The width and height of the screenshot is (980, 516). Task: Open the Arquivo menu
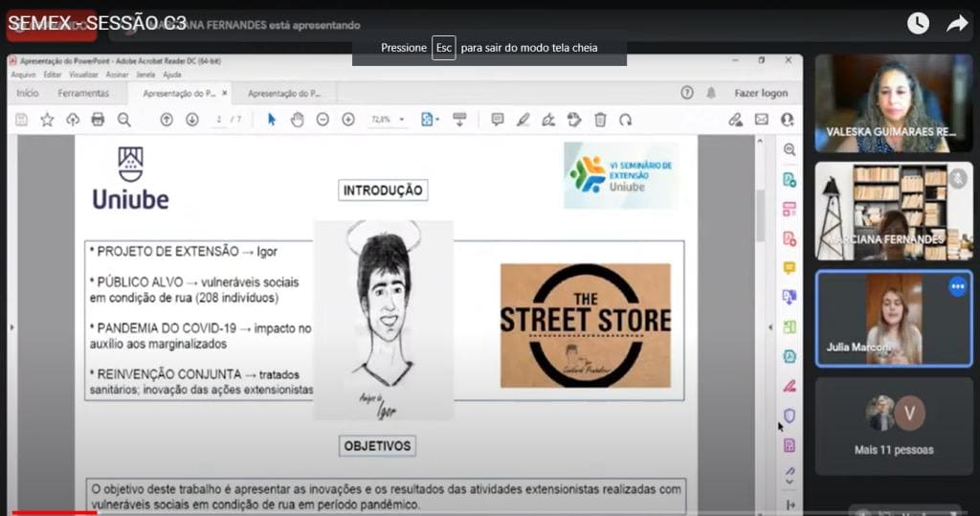tap(23, 75)
